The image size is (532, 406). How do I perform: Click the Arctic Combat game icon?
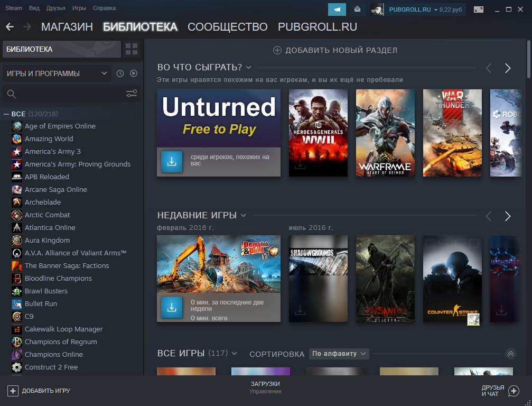(16, 215)
